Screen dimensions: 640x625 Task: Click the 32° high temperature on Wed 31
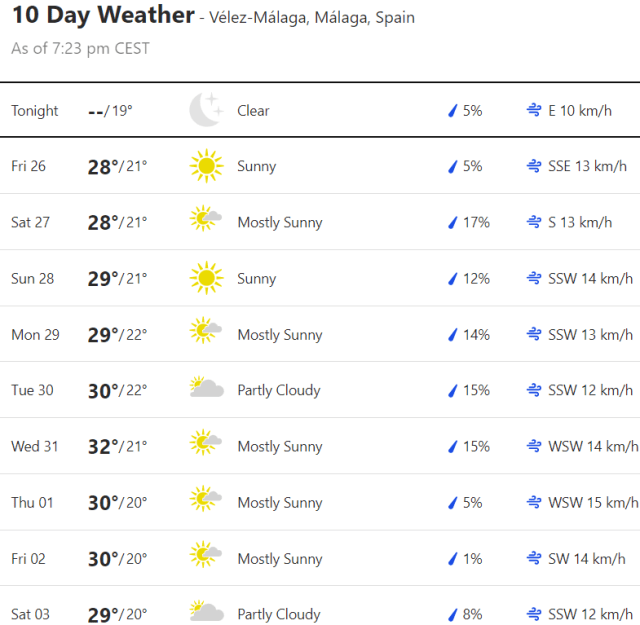click(103, 447)
